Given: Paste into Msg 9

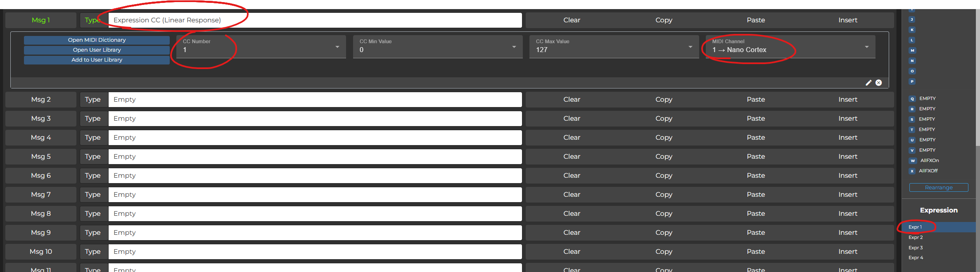Looking at the screenshot, I should coord(756,233).
